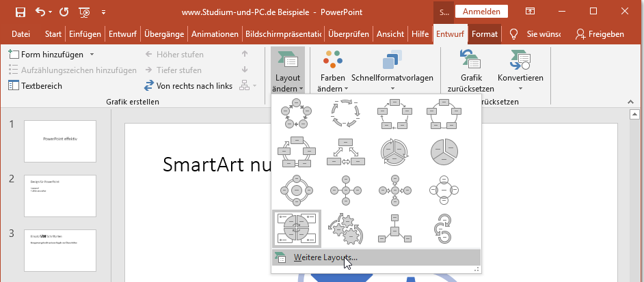Click the Anmelden sign-in button
The height and width of the screenshot is (282, 644).
tap(481, 12)
